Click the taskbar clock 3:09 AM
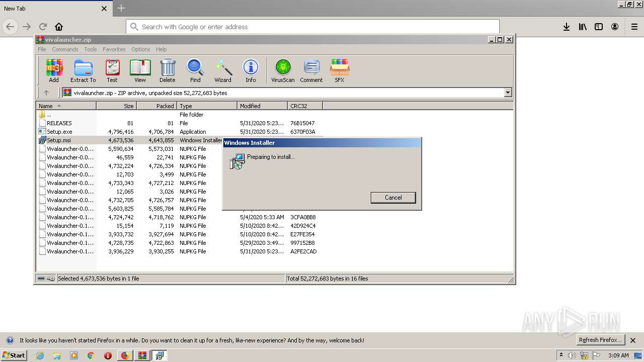This screenshot has width=644, height=362. click(618, 355)
